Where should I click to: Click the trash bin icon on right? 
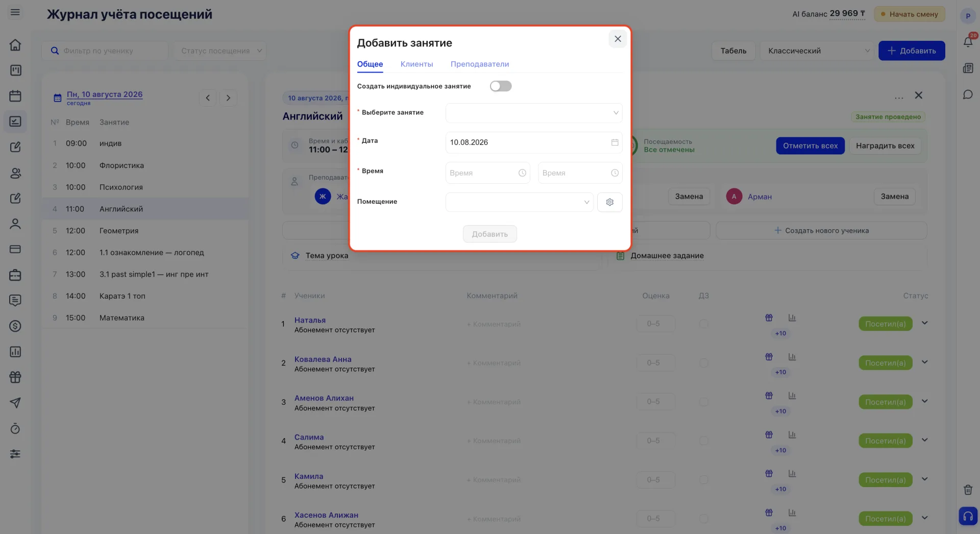pyautogui.click(x=968, y=490)
